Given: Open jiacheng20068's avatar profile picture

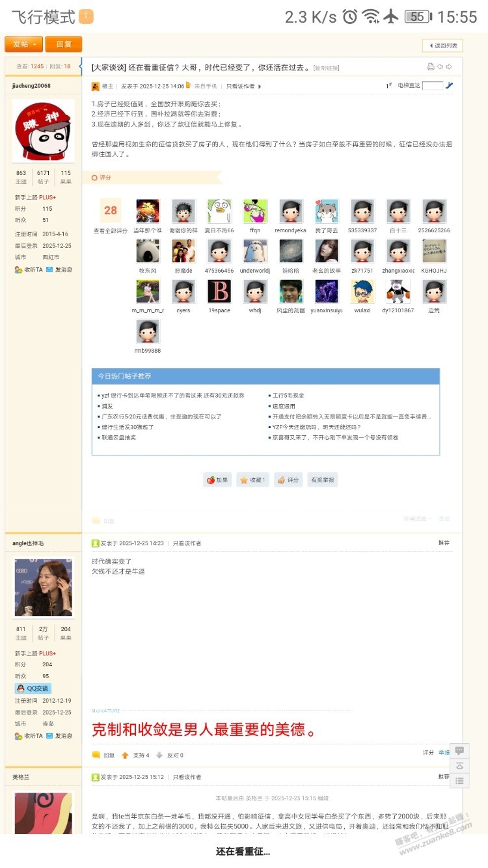Looking at the screenshot, I should pyautogui.click(x=43, y=129).
